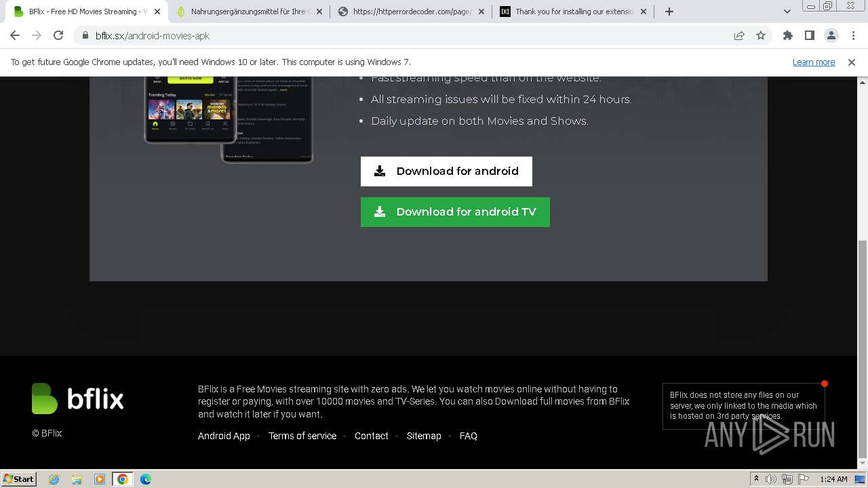Open the tab search dropdown arrow
The width and height of the screenshot is (868, 488).
[x=787, y=12]
